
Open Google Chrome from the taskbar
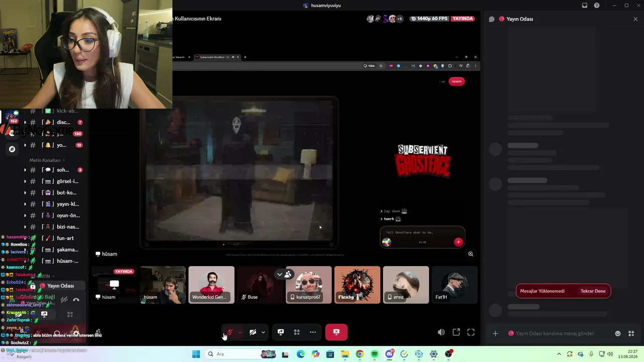click(x=359, y=354)
